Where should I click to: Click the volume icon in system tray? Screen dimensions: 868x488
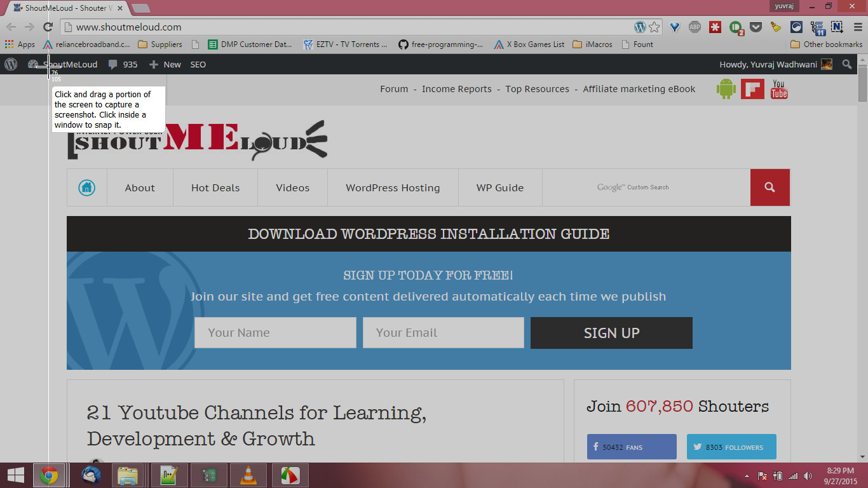pyautogui.click(x=808, y=476)
